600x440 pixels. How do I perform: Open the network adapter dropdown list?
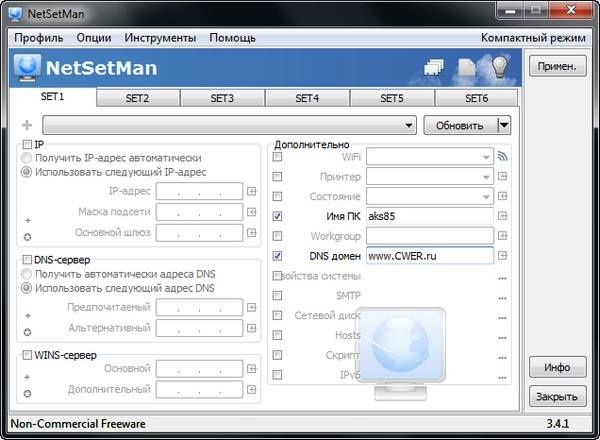pyautogui.click(x=410, y=126)
